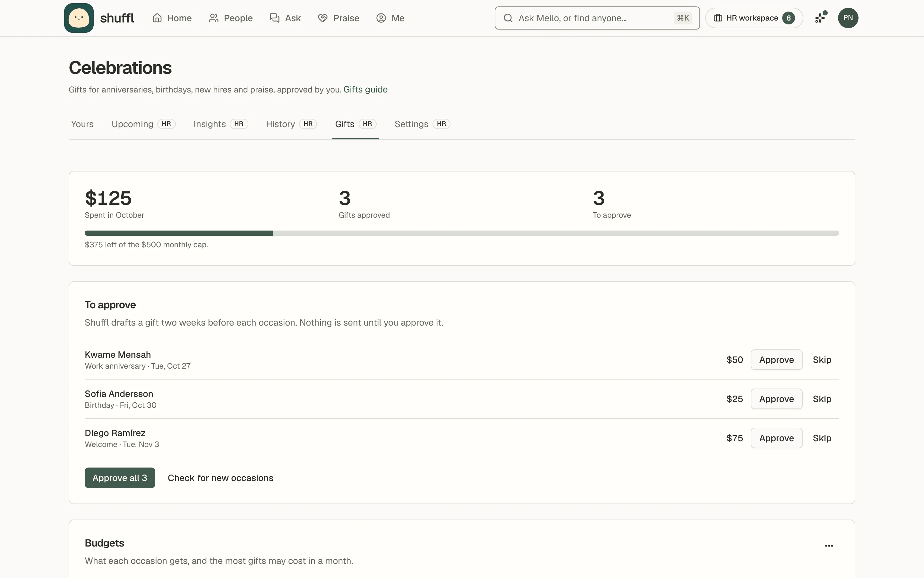
Task: Click the Approve all 3 button
Action: [x=120, y=478]
